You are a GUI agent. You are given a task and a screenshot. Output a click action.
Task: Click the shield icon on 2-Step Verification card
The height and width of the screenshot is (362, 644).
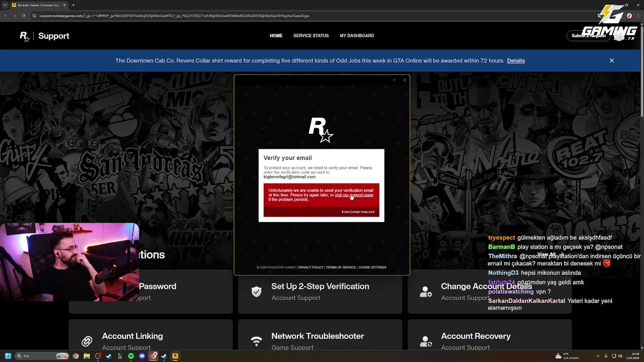point(257,292)
